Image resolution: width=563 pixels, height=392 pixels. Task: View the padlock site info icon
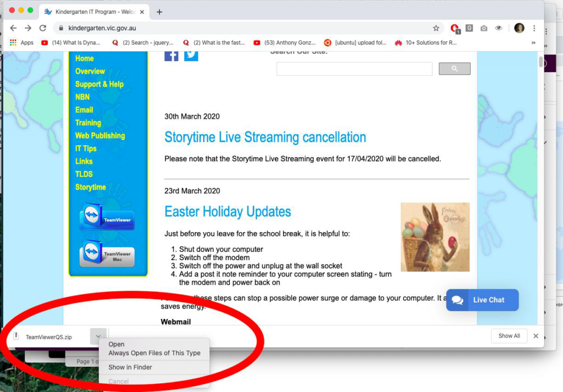61,28
